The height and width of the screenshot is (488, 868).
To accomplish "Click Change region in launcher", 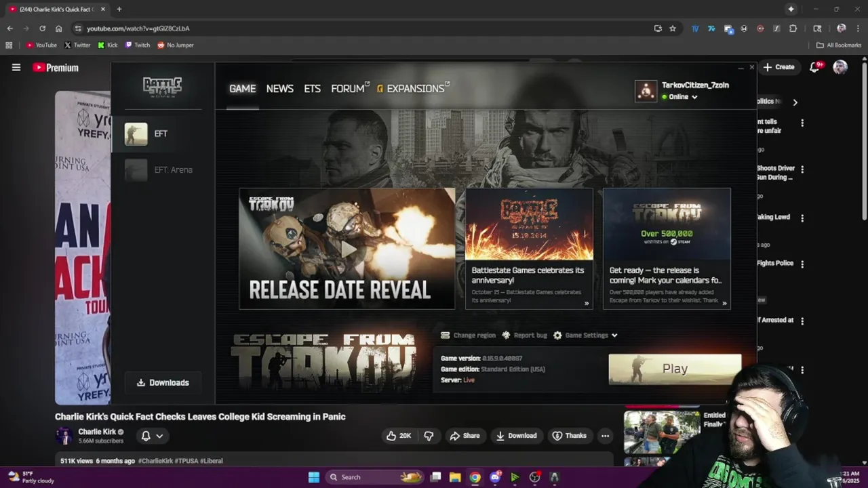I will click(x=468, y=335).
